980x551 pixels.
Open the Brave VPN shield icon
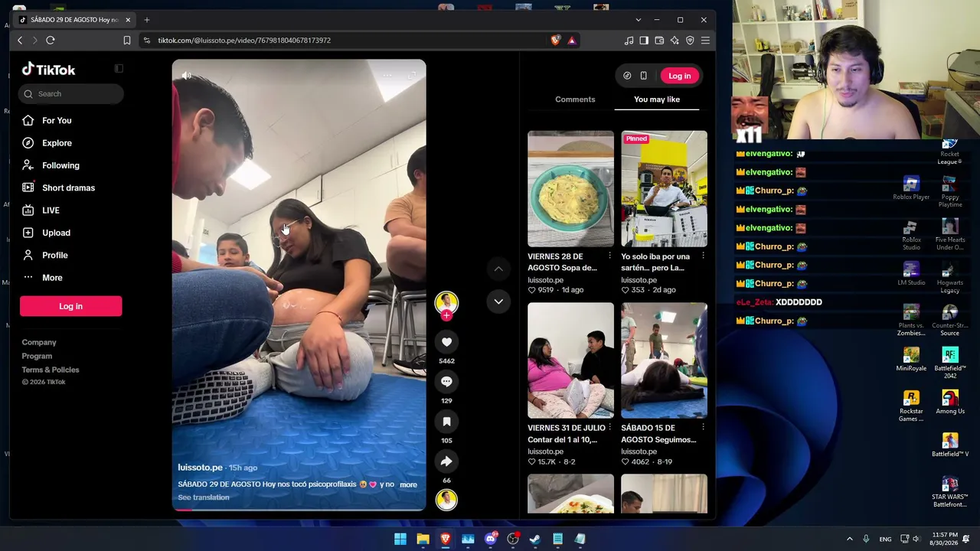click(690, 41)
